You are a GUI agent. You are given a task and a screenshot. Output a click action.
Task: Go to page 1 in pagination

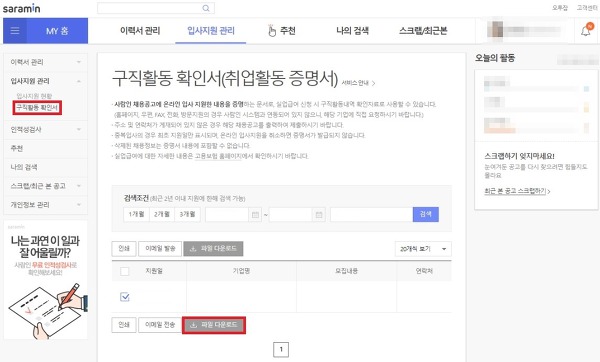coord(281,349)
